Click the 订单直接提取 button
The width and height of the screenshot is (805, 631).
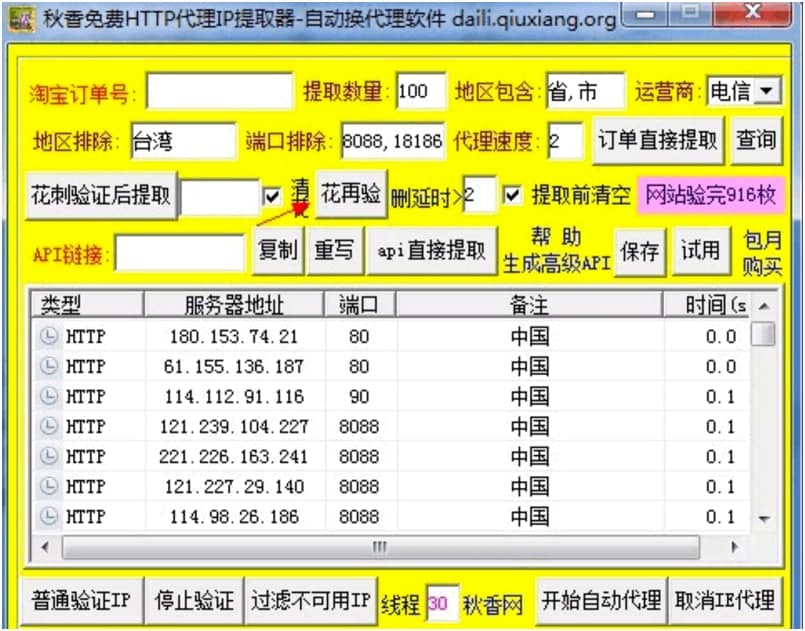tap(658, 140)
